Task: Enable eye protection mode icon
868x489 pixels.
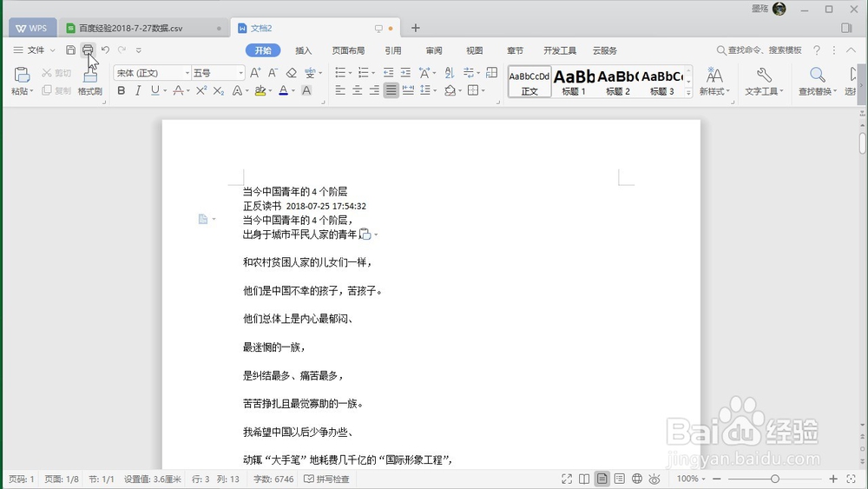Action: 654,479
